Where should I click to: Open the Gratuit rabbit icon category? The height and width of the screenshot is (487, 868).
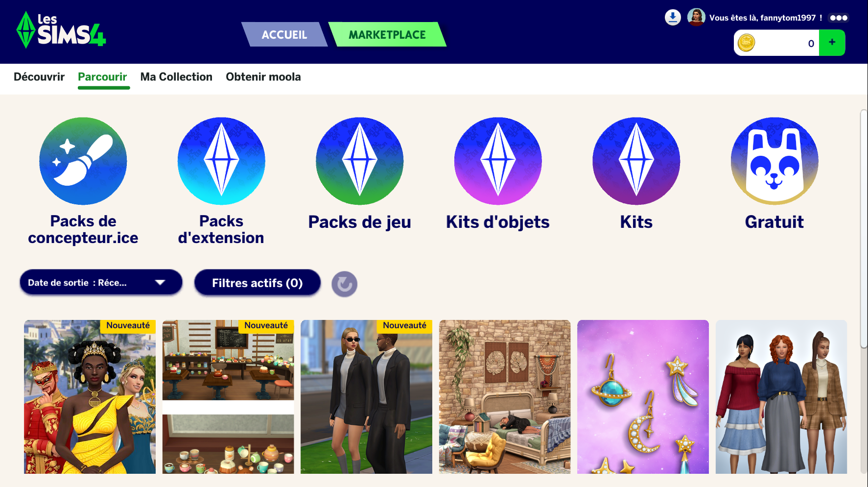pyautogui.click(x=774, y=161)
